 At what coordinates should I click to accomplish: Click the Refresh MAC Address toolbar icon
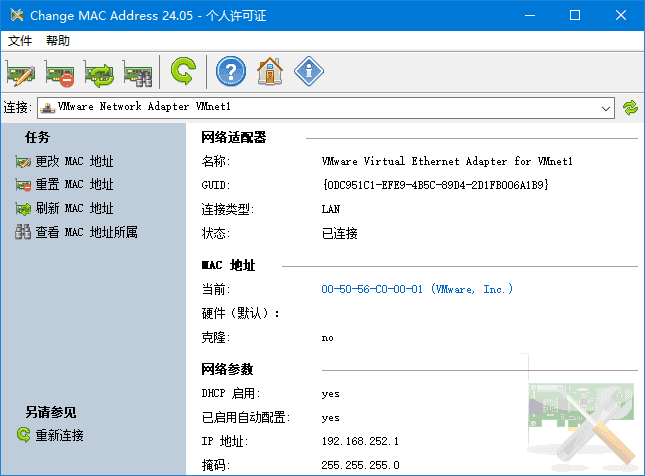tap(99, 72)
